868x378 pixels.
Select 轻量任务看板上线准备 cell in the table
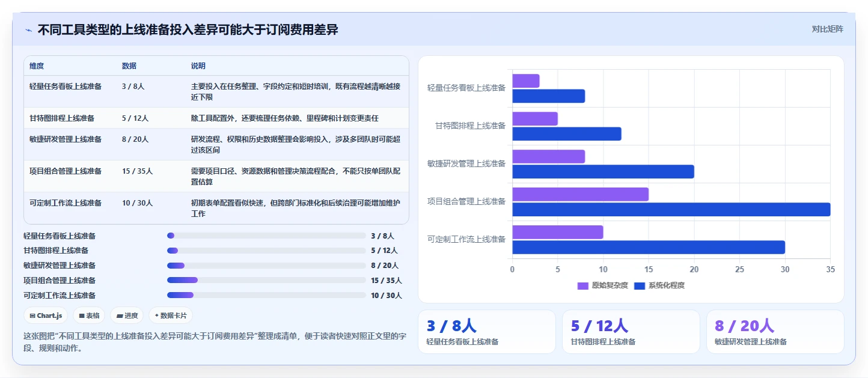click(x=66, y=87)
